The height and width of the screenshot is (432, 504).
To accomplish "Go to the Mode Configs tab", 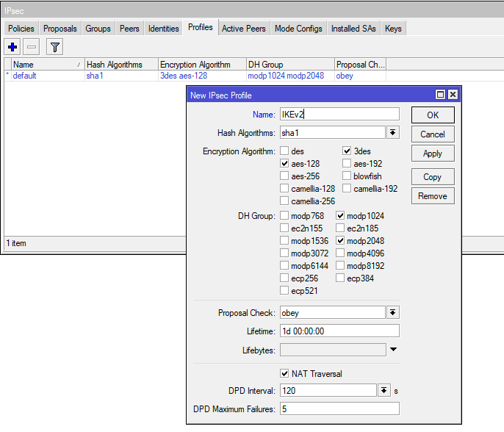I will click(298, 29).
